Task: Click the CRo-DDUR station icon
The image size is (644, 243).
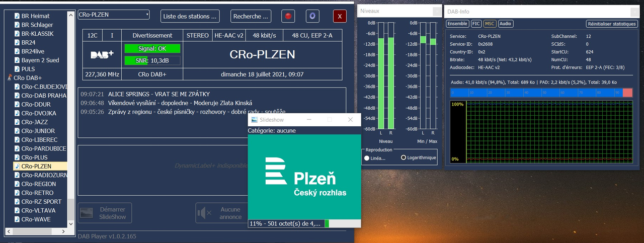Action: point(17,105)
